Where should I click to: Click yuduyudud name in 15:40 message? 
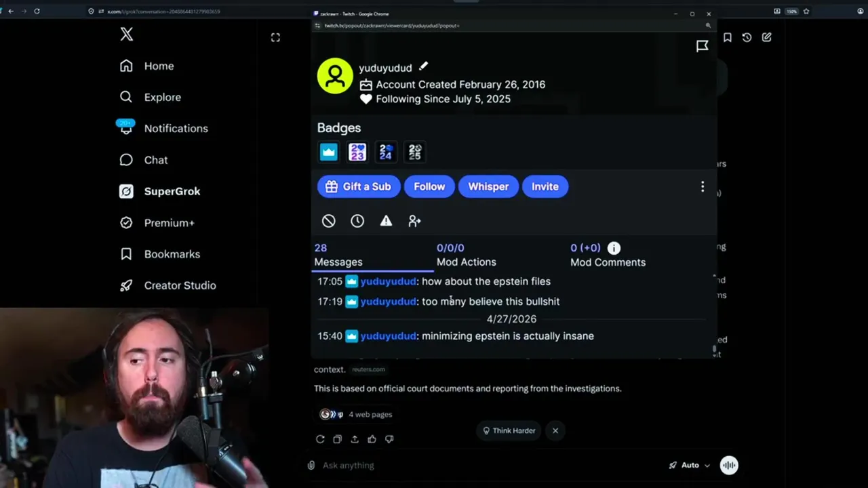point(388,336)
